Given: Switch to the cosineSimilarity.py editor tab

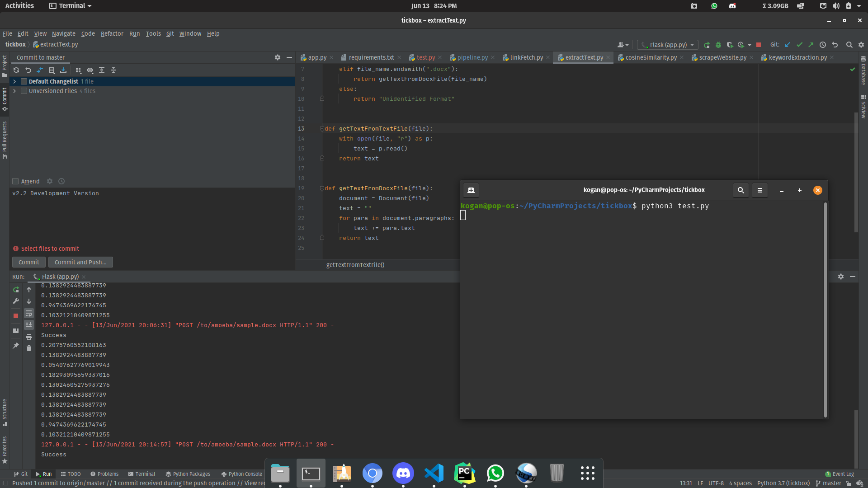Looking at the screenshot, I should point(651,57).
